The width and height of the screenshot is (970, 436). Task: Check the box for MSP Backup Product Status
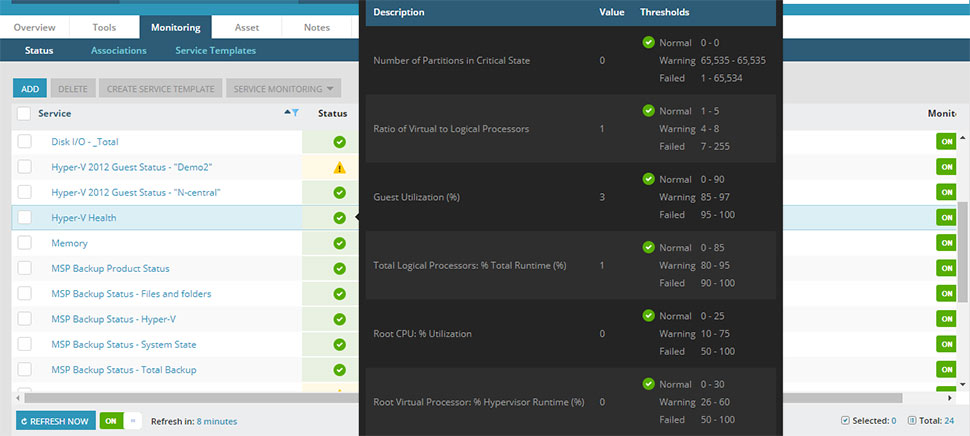tap(24, 268)
